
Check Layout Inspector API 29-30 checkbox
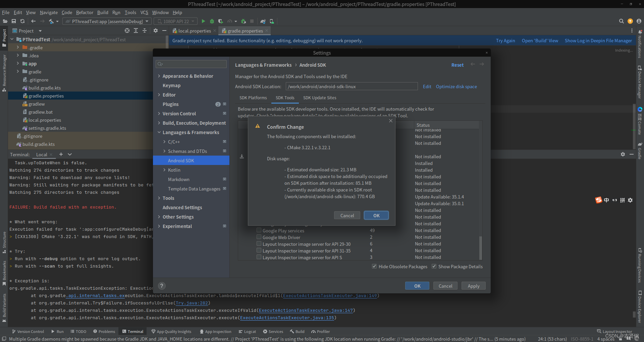pos(259,244)
